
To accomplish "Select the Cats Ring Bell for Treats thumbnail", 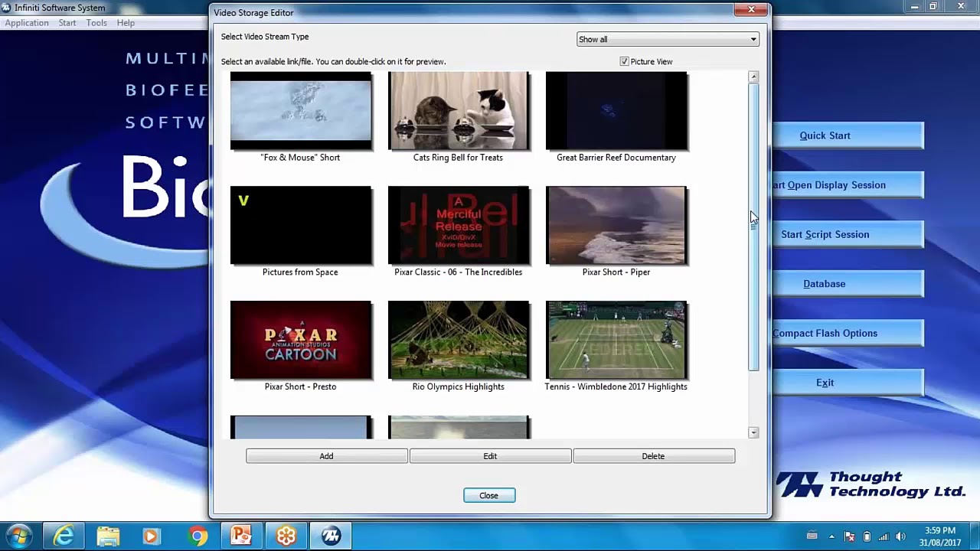I will click(459, 111).
